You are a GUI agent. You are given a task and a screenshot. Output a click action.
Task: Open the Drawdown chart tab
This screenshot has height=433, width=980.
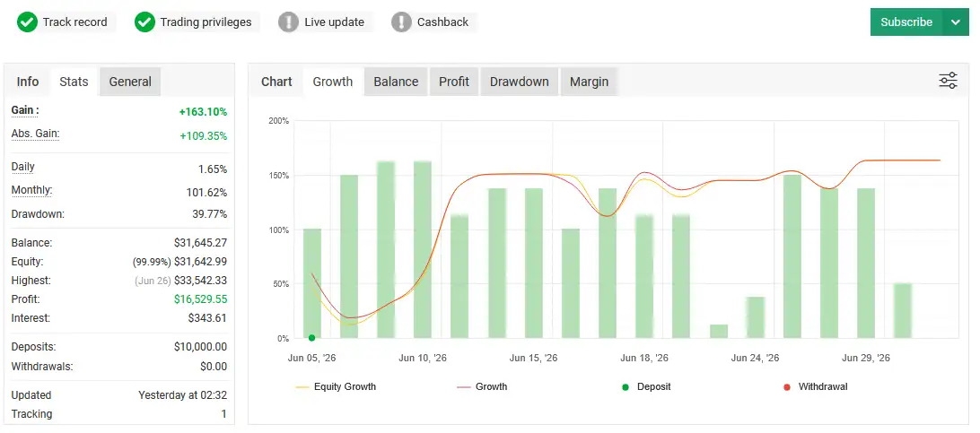[x=520, y=82]
